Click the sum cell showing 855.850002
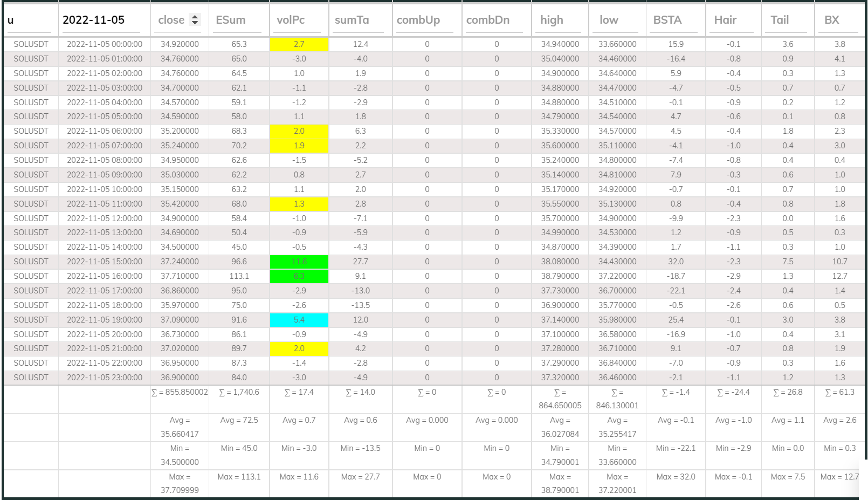Image resolution: width=868 pixels, height=500 pixels. pyautogui.click(x=178, y=392)
